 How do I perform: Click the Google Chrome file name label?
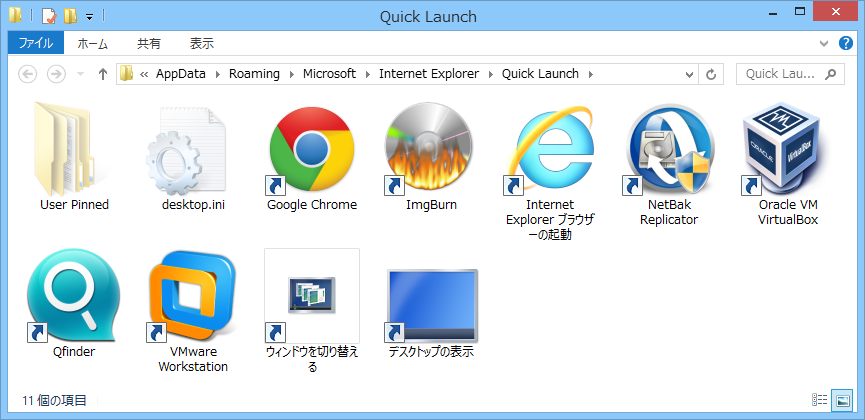pyautogui.click(x=312, y=205)
